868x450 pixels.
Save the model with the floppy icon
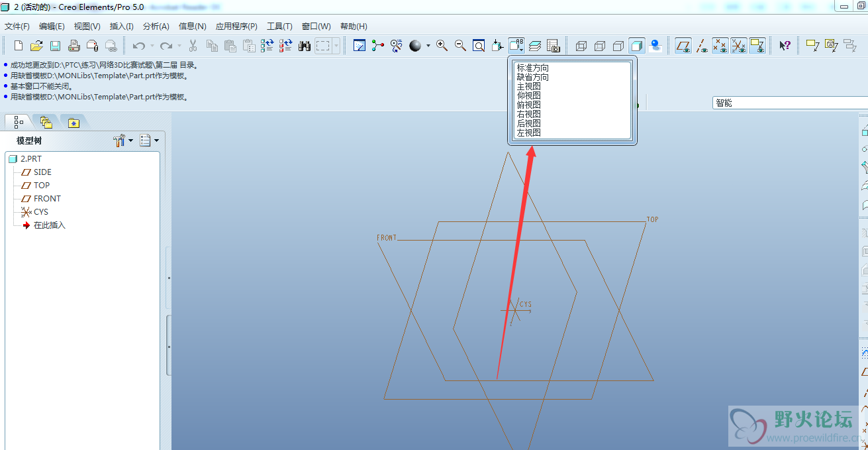pyautogui.click(x=56, y=46)
